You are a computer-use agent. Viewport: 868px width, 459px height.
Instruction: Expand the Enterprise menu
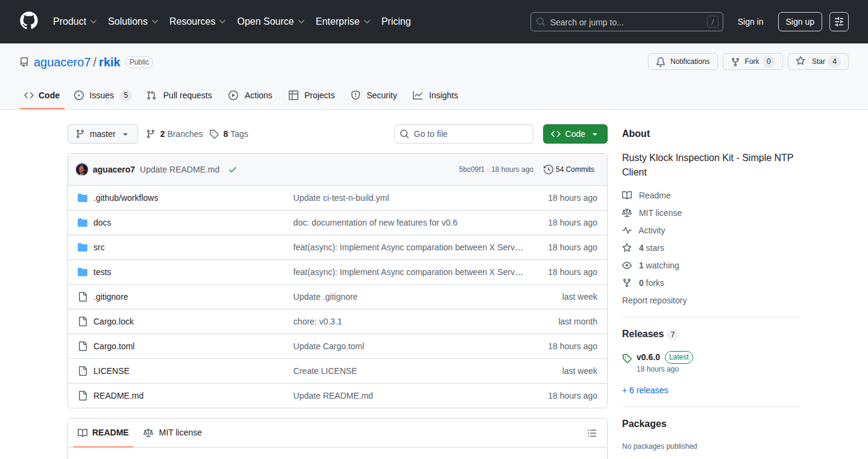click(343, 21)
